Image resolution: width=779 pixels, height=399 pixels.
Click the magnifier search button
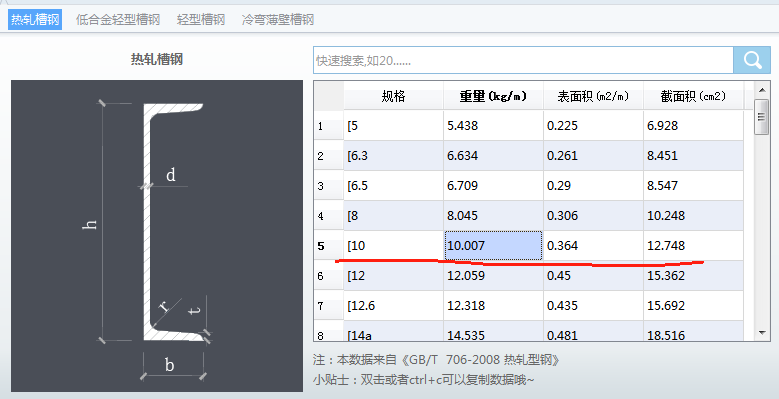[752, 60]
